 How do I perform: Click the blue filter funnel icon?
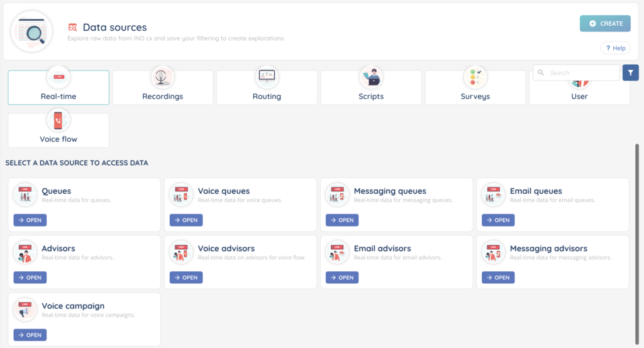click(x=630, y=73)
